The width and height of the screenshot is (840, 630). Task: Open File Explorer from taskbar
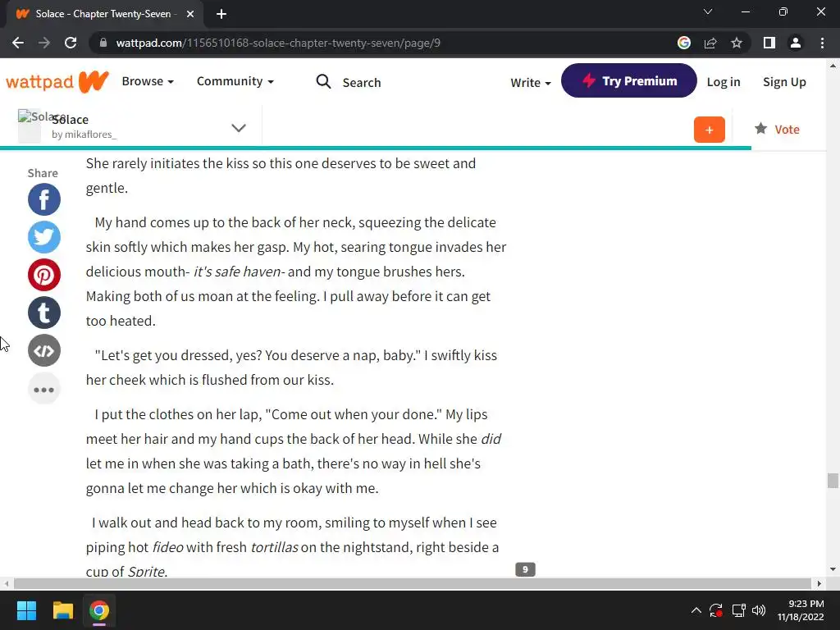coord(62,610)
